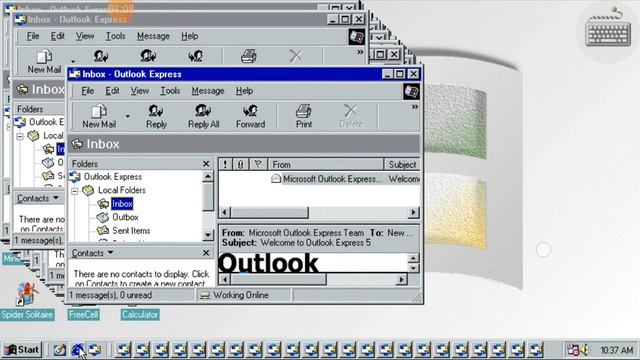Sort messages by From column header

tap(326, 164)
